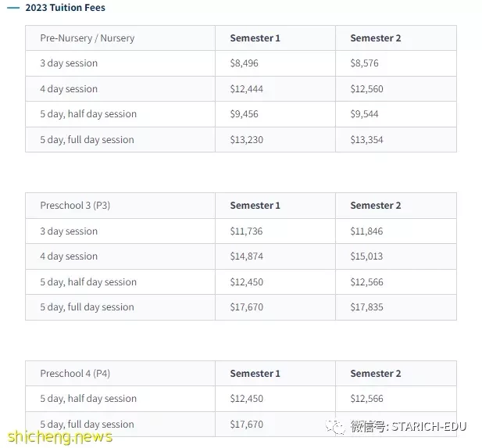Click Semester 1 header in Pre-Nursery table
The width and height of the screenshot is (482, 448).
click(255, 38)
